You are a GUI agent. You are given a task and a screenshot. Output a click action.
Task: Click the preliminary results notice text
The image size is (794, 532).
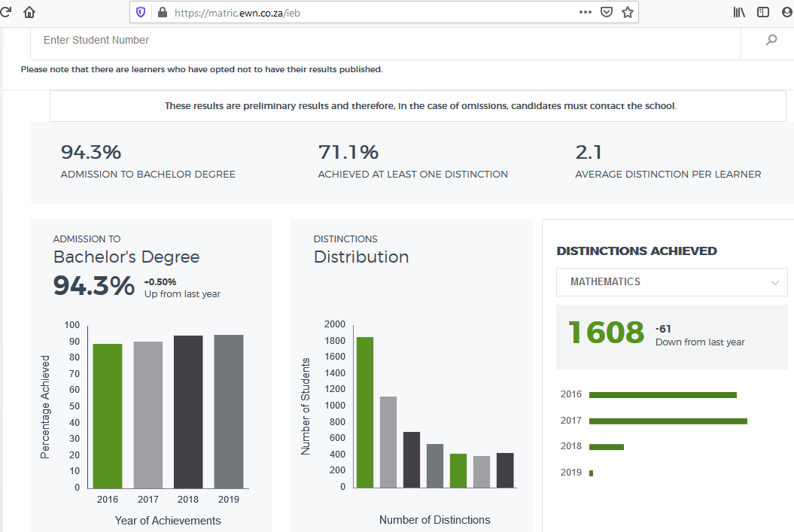pyautogui.click(x=420, y=106)
